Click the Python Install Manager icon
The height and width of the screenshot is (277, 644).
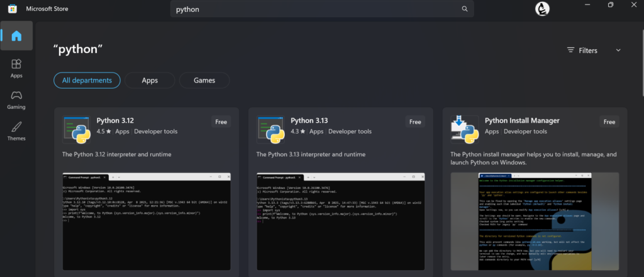[x=464, y=129]
